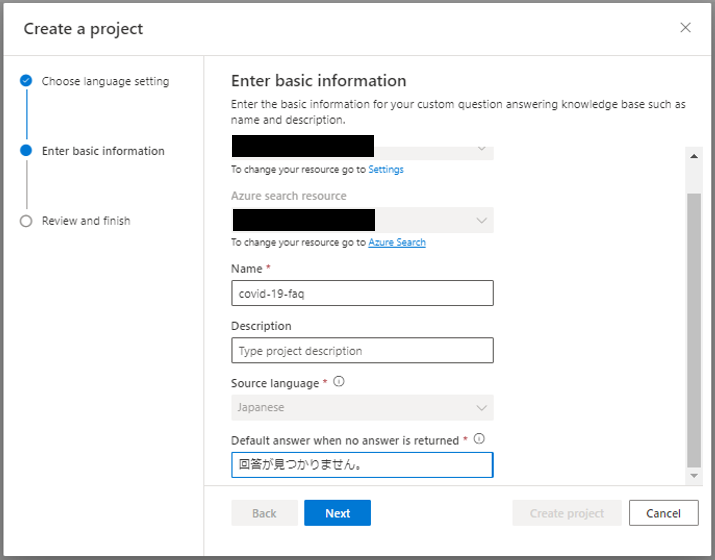715x560 pixels.
Task: Focus the project Description field
Action: 363,350
